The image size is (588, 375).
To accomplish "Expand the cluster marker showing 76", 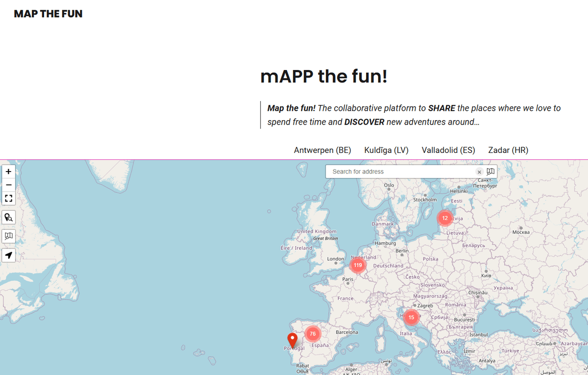I will point(313,334).
